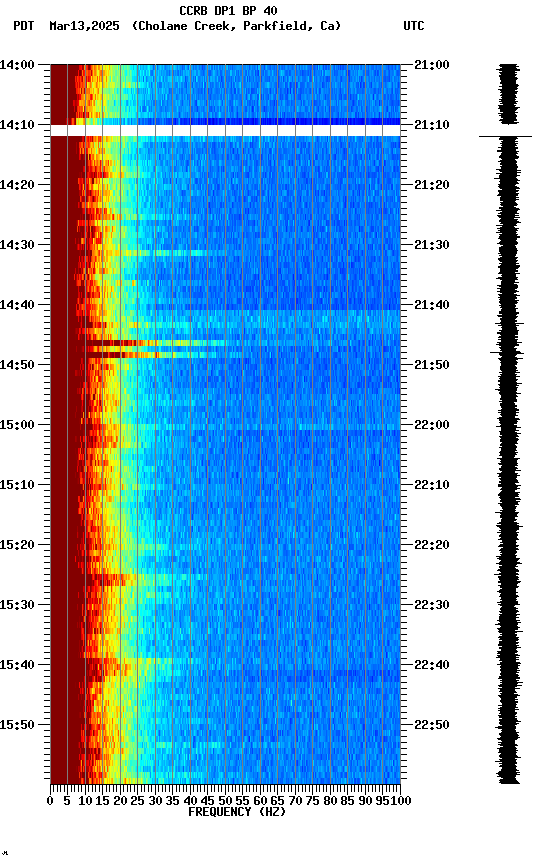Click the '14:40' PDT time label
Image resolution: width=552 pixels, height=864 pixels.
(x=17, y=305)
